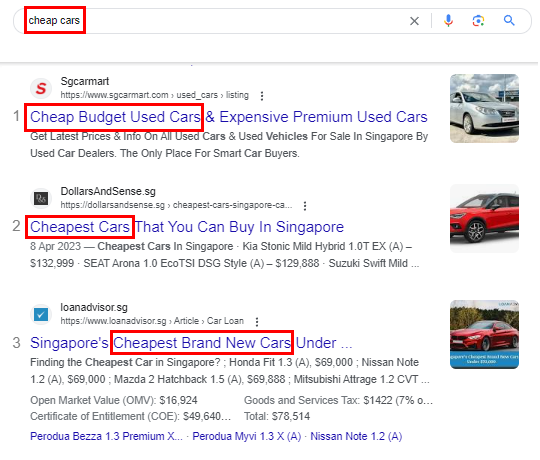Click the 'loanadvisor.sg' site name
Image resolution: width=540 pixels, height=460 pixels.
(94, 307)
